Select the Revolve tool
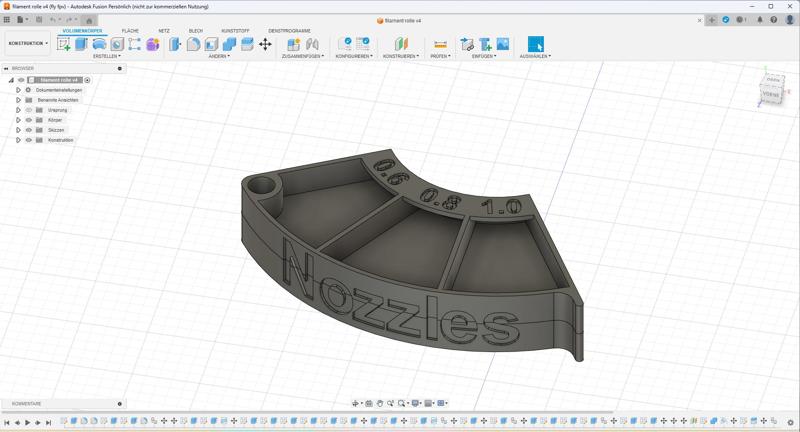 pyautogui.click(x=99, y=44)
